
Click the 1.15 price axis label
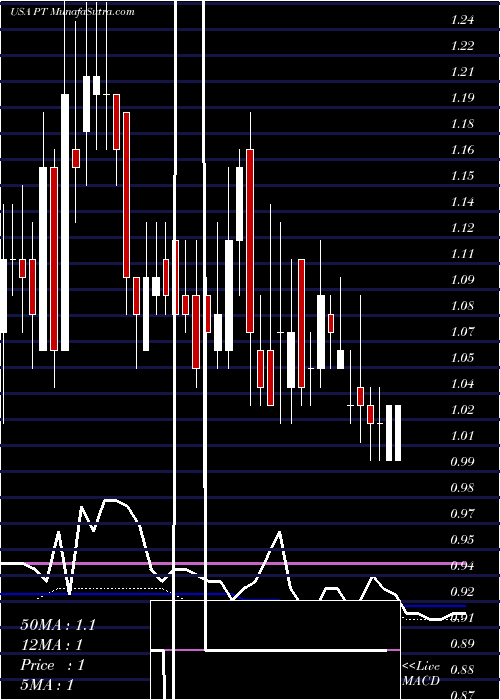click(462, 175)
